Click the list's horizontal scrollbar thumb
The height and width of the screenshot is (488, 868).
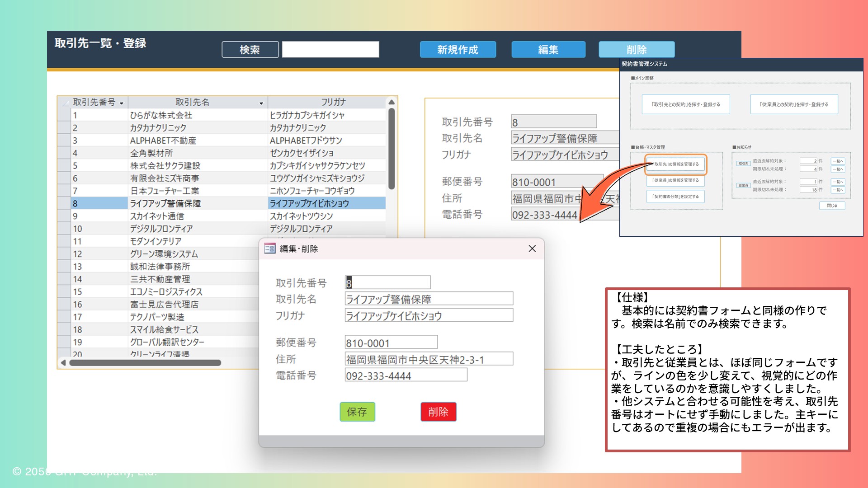tap(145, 362)
